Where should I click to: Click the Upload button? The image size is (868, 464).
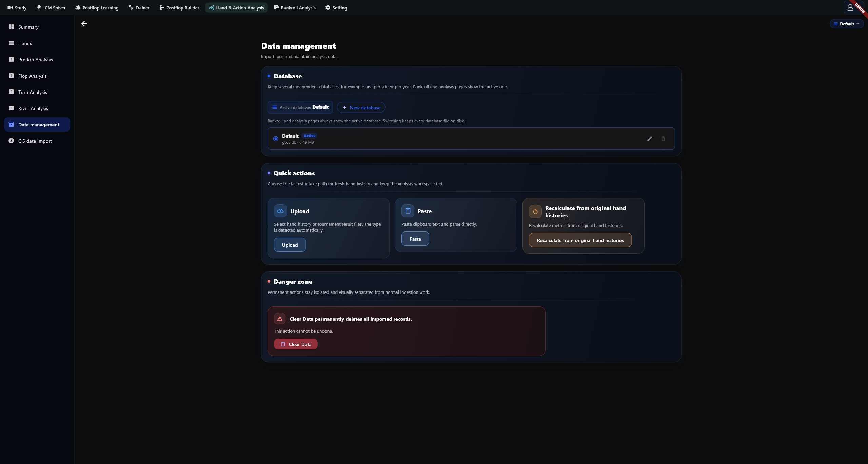(290, 245)
